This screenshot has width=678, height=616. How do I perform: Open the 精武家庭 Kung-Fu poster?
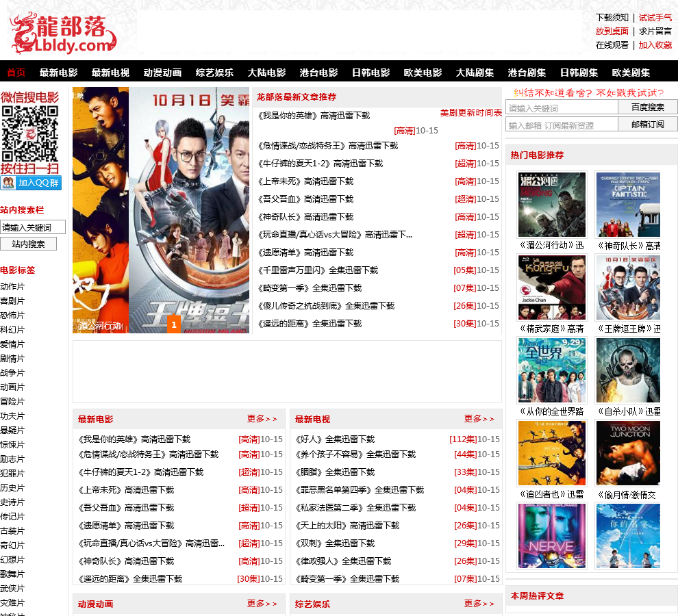point(552,287)
